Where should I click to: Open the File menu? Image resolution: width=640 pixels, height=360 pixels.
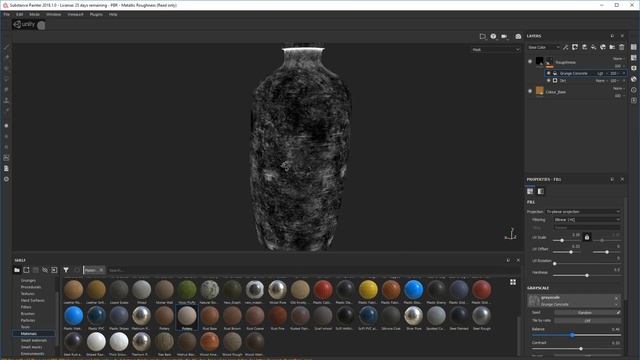click(7, 14)
